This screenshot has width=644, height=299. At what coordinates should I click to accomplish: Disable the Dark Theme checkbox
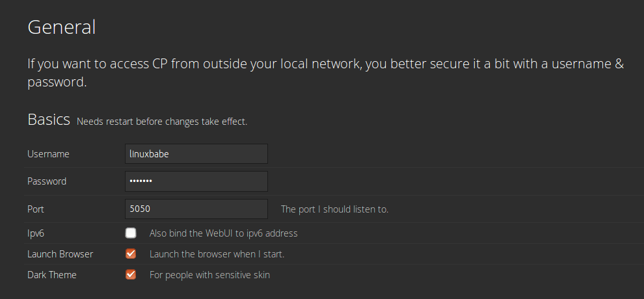tap(131, 274)
